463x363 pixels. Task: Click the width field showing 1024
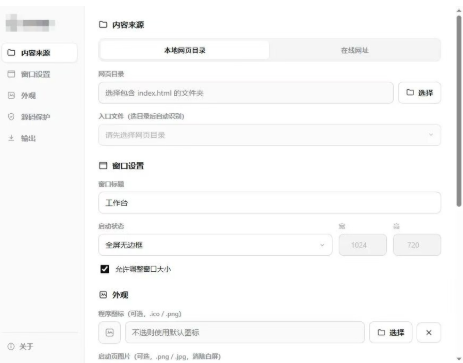click(363, 245)
